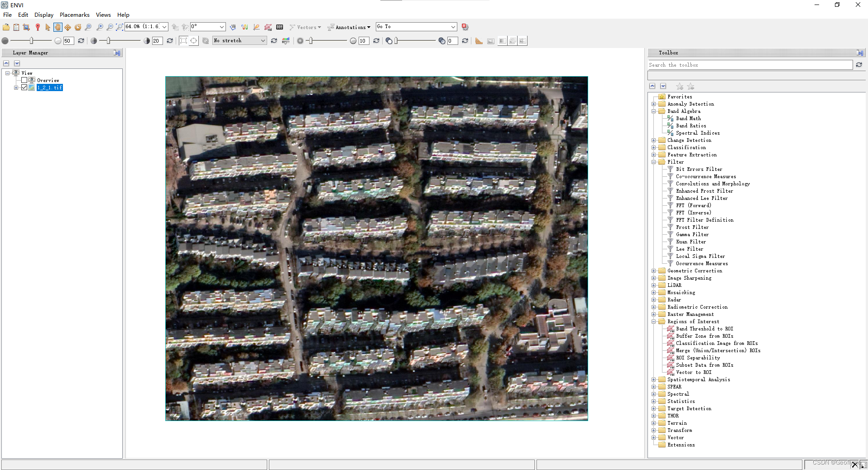Add a placemark with the red pin icon

coord(38,27)
